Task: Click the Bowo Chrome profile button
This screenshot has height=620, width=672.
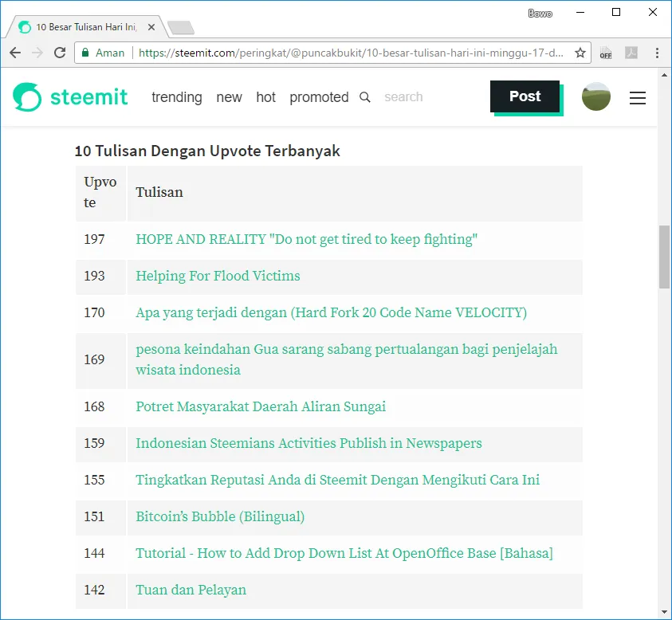Action: (x=540, y=14)
